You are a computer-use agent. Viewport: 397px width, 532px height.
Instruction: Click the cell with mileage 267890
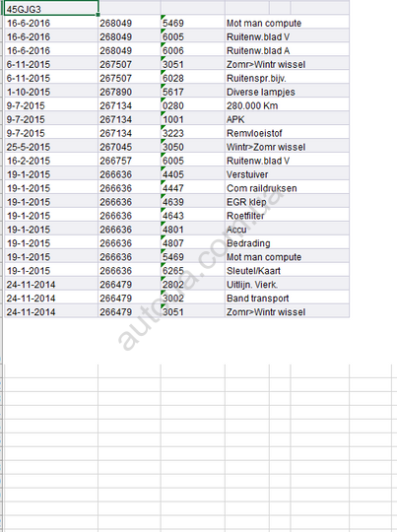[129, 92]
